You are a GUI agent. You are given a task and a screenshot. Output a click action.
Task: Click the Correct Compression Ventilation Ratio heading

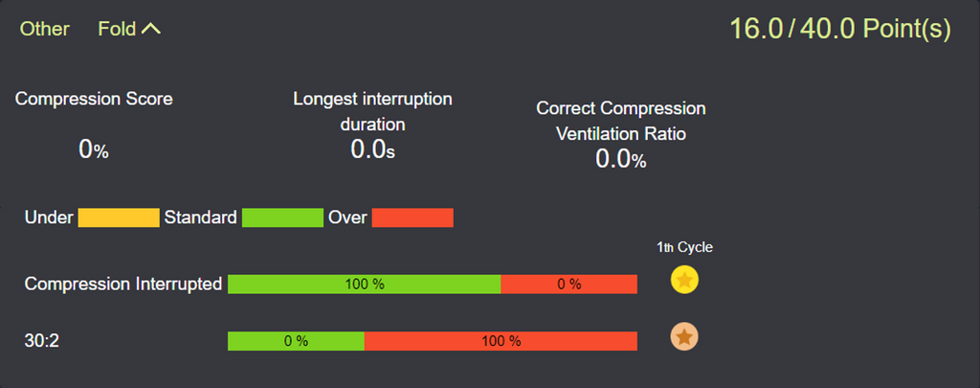pos(621,121)
